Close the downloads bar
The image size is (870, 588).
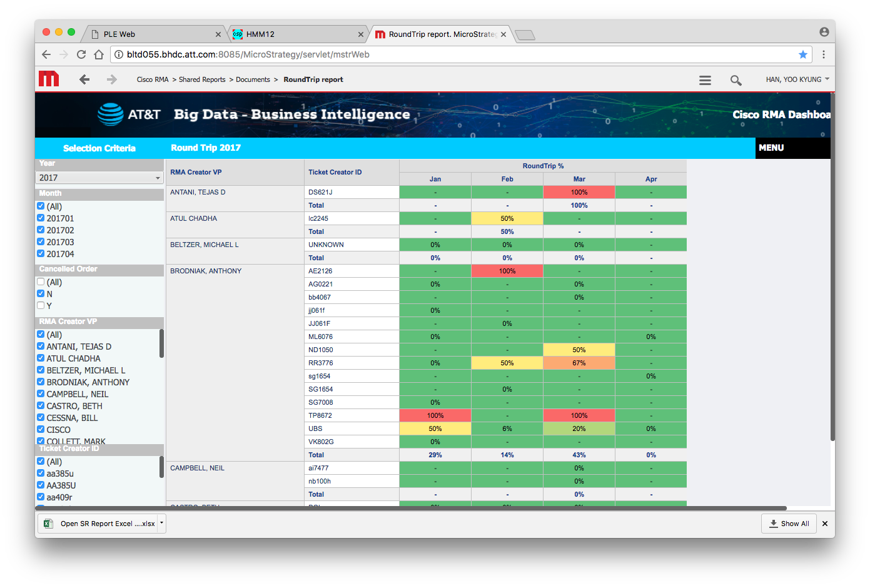pyautogui.click(x=825, y=524)
